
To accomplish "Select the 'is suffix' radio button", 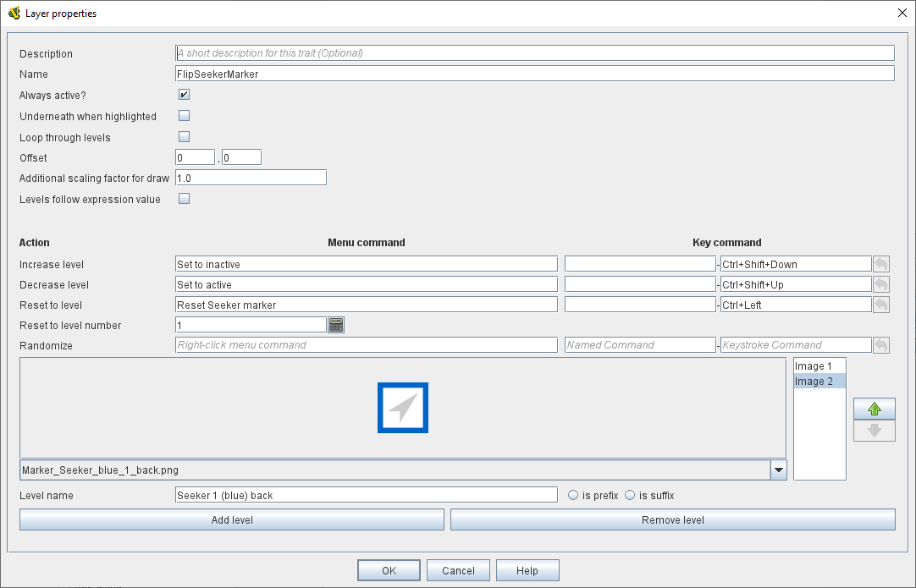I will (630, 495).
